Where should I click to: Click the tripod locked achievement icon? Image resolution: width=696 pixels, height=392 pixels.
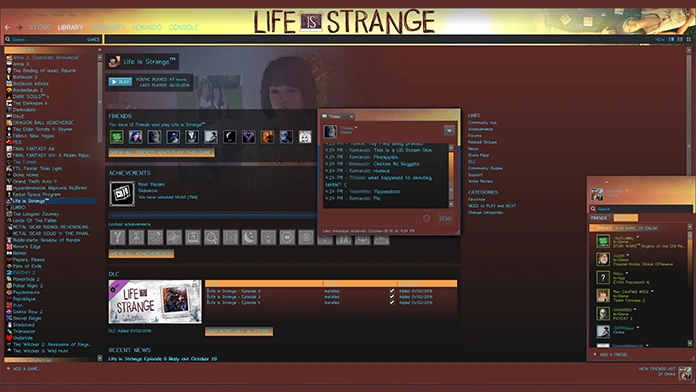(136, 238)
